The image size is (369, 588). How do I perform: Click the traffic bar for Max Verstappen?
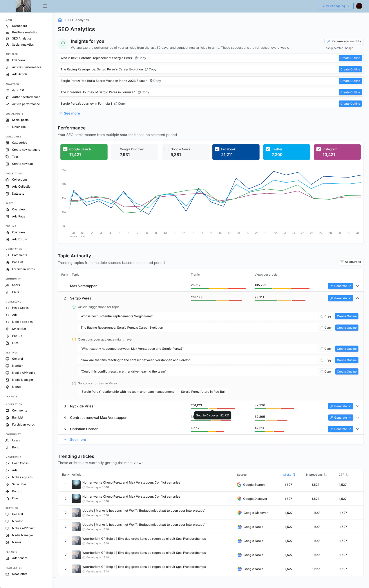(218, 288)
